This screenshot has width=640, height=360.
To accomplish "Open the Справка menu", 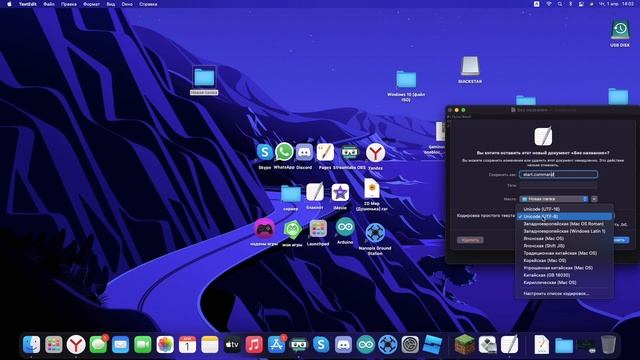I will (148, 4).
